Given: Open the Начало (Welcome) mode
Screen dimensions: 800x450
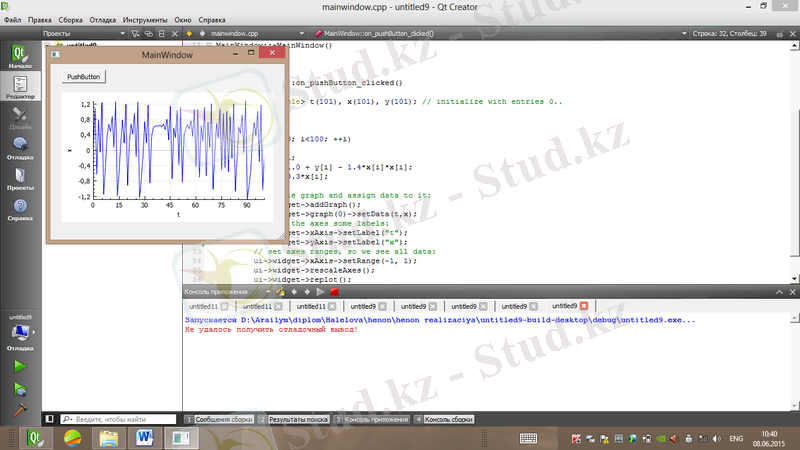Looking at the screenshot, I should [19, 54].
